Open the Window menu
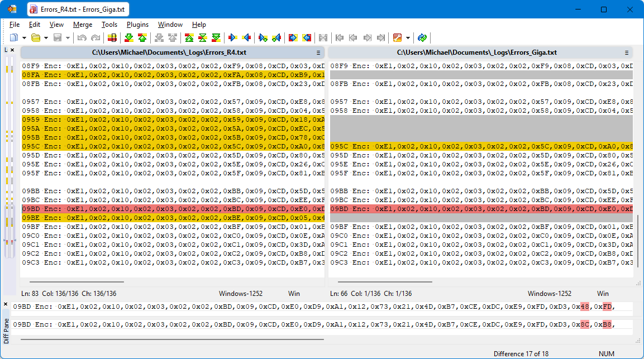Viewport: 644px width, 359px height. coord(170,25)
